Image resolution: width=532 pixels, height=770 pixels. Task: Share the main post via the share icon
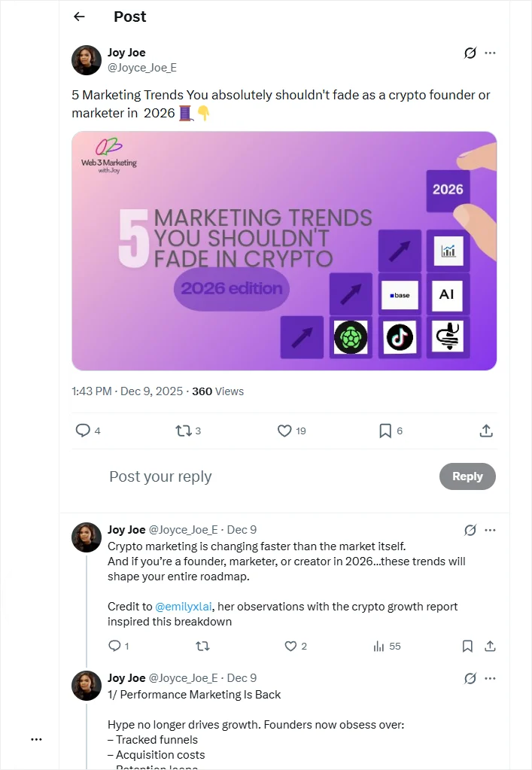tap(485, 431)
